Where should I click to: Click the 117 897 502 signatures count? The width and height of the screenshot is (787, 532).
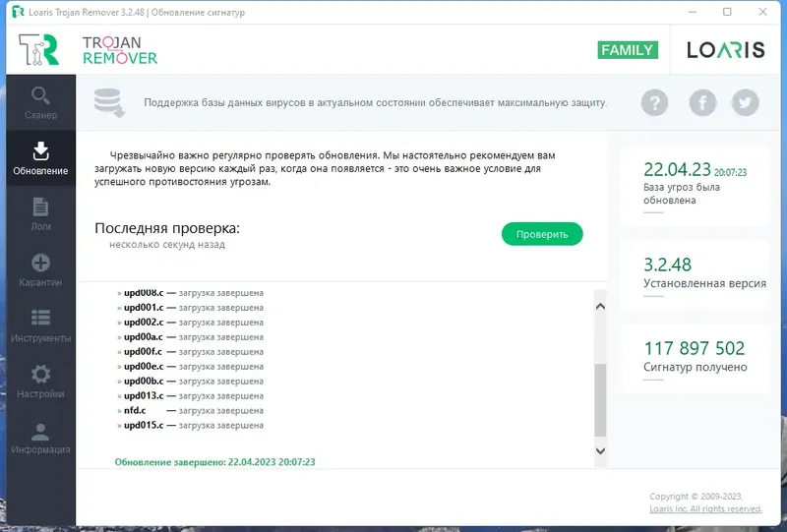pyautogui.click(x=695, y=348)
